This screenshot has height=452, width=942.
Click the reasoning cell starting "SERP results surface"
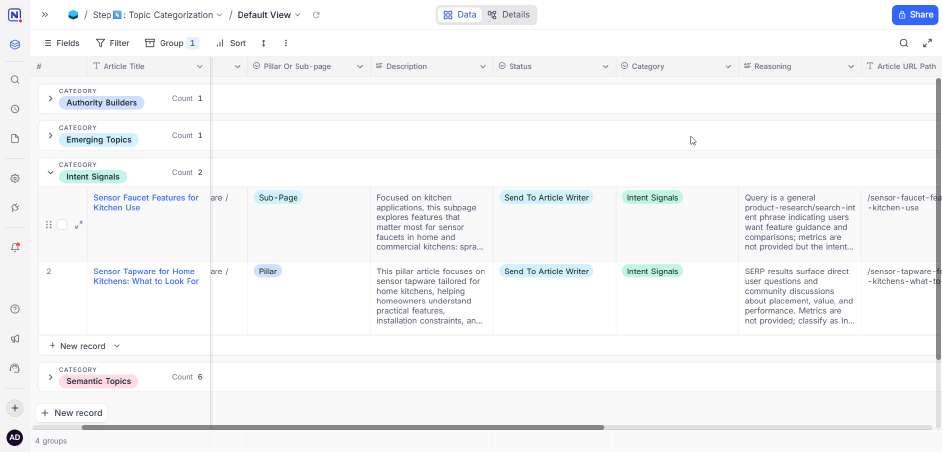point(799,296)
